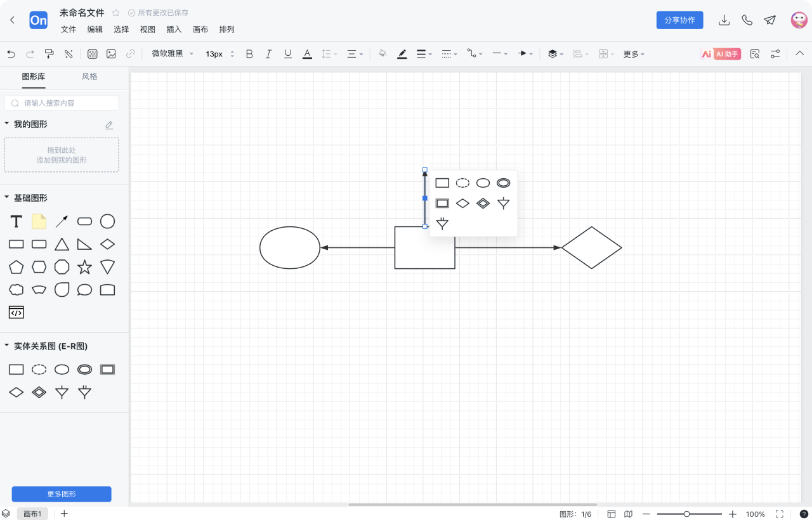
Task: Select the format painter tool
Action: click(x=49, y=54)
